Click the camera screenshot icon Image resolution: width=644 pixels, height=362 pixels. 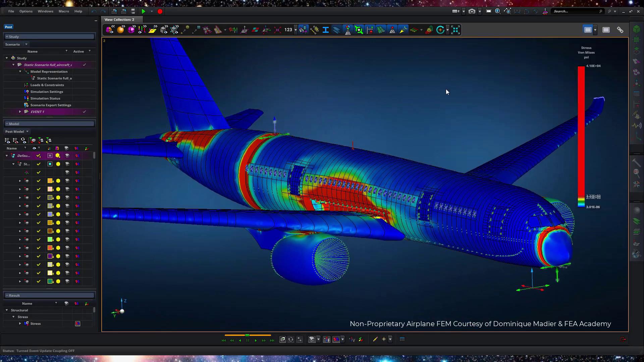[x=472, y=11]
